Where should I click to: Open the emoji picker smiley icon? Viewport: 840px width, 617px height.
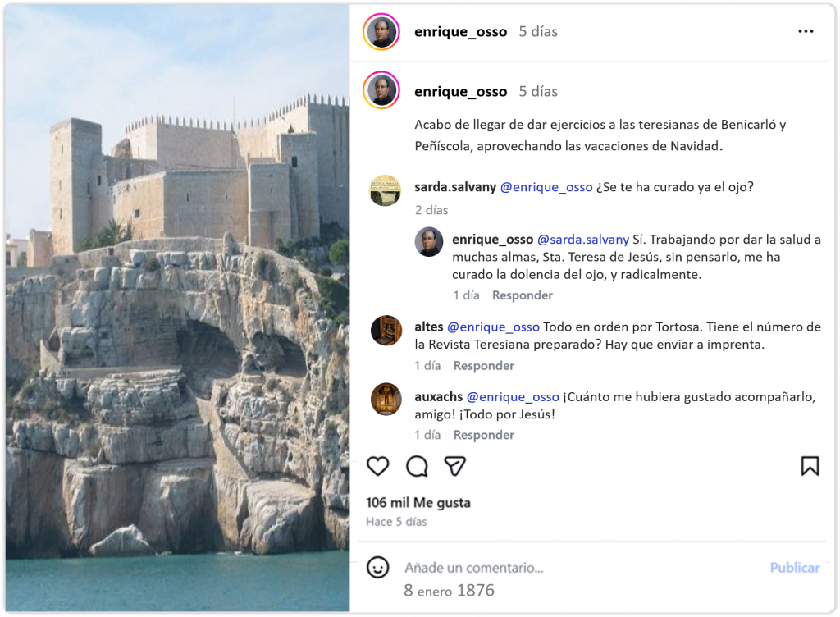tap(377, 567)
